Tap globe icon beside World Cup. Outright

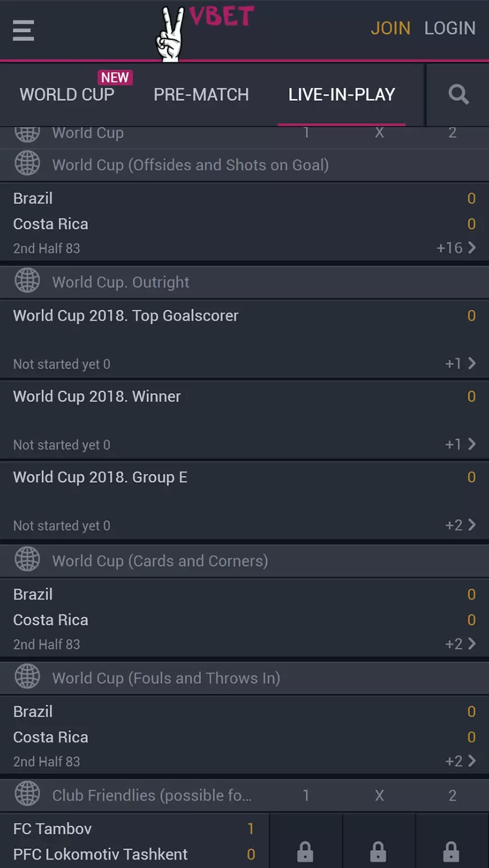(27, 281)
